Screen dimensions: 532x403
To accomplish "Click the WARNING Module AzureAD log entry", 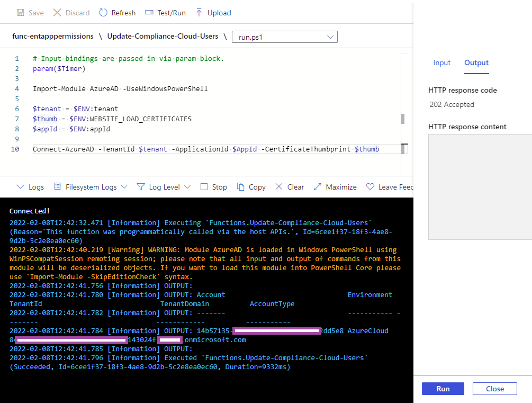I will pyautogui.click(x=205, y=263).
